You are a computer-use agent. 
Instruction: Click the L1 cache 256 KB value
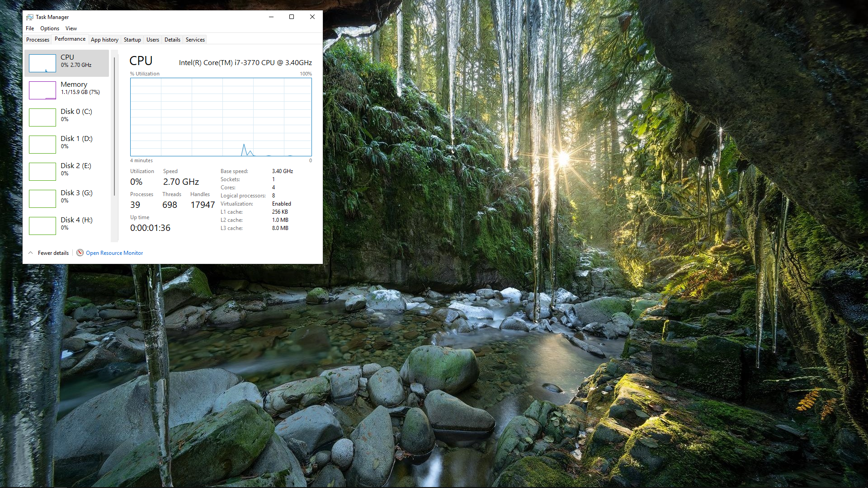point(280,212)
